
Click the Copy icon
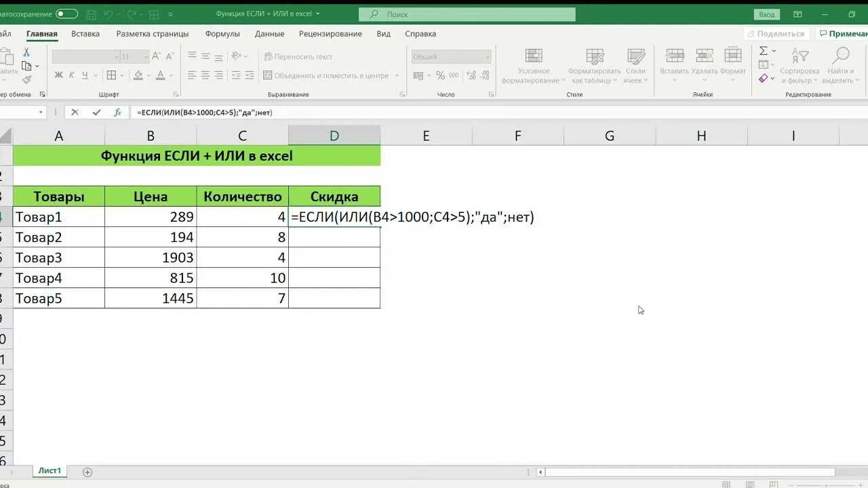coord(26,66)
